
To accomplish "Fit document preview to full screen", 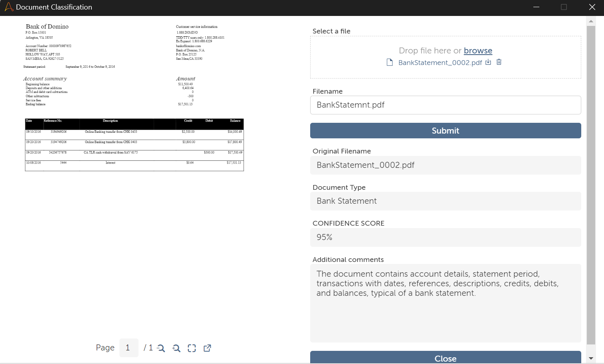I will (x=192, y=348).
